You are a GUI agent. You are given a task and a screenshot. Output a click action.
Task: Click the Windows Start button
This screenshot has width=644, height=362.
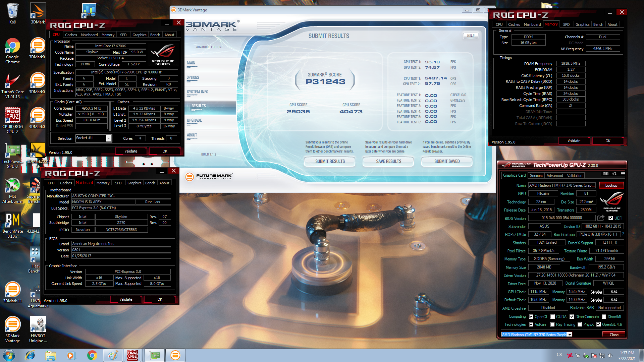(9, 355)
